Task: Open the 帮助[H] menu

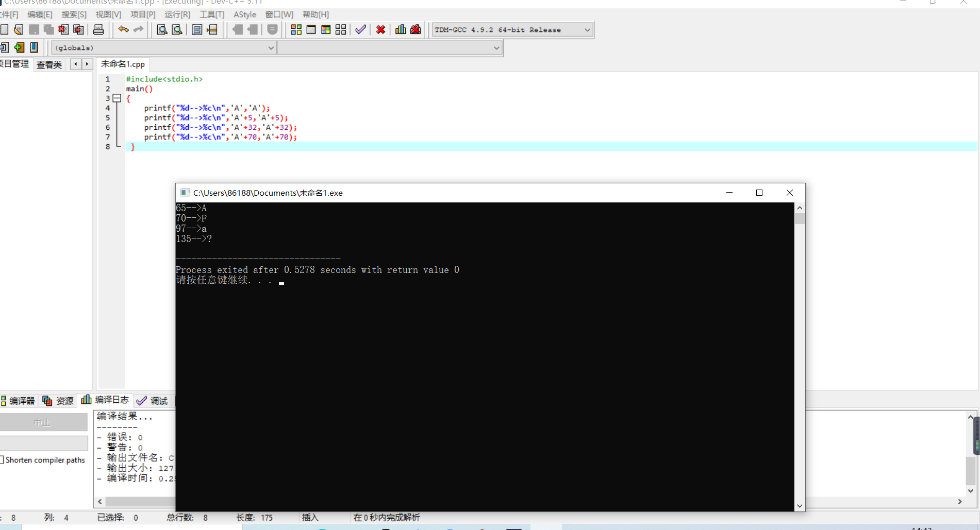Action: click(315, 14)
